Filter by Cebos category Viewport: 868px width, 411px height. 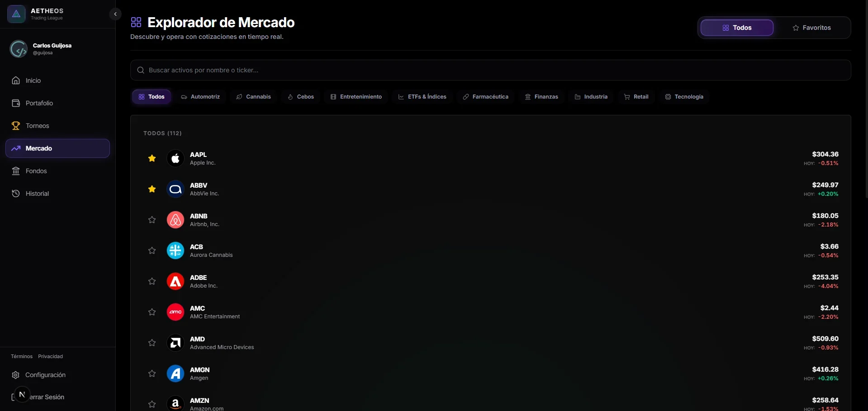(x=301, y=97)
